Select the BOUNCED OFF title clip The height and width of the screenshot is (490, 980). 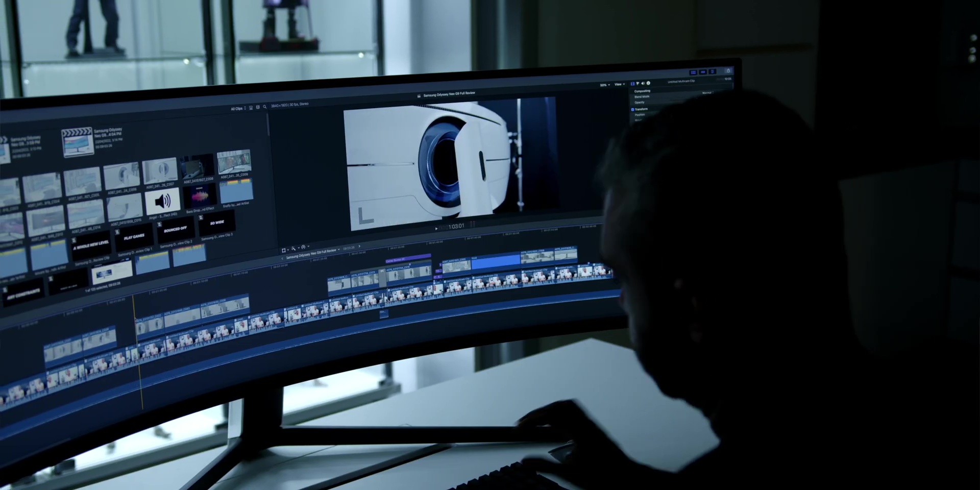pos(175,229)
